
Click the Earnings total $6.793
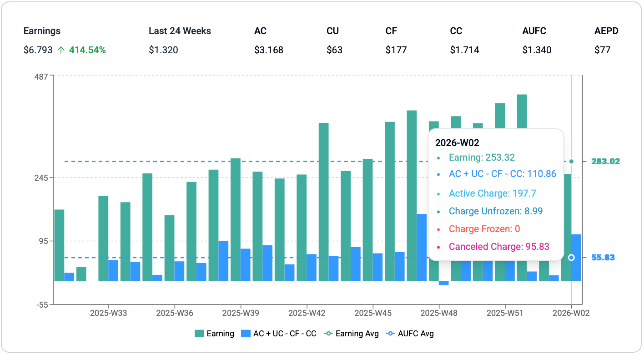click(x=38, y=50)
